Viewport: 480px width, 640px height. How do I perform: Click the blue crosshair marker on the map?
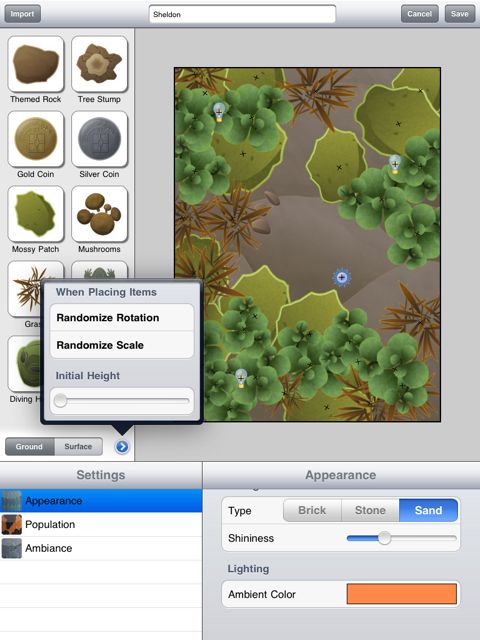point(342,278)
